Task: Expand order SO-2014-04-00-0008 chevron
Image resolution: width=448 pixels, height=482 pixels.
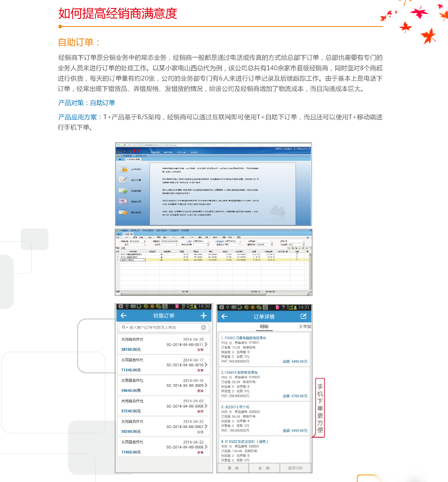Action: [x=206, y=406]
